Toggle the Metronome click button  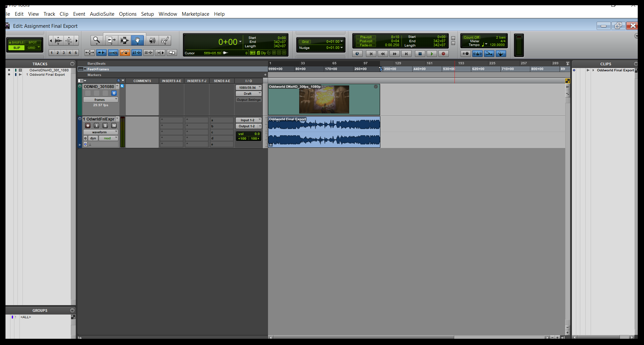point(477,54)
